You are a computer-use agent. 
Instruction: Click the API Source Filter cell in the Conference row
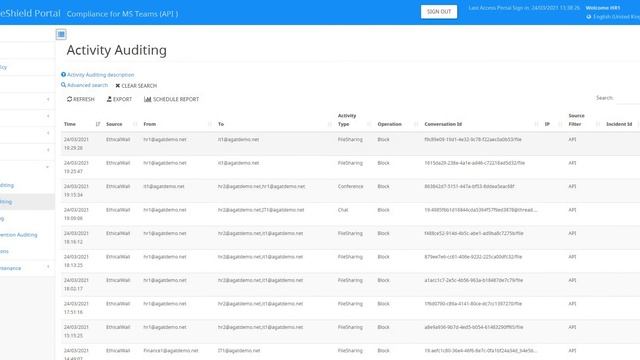click(572, 187)
